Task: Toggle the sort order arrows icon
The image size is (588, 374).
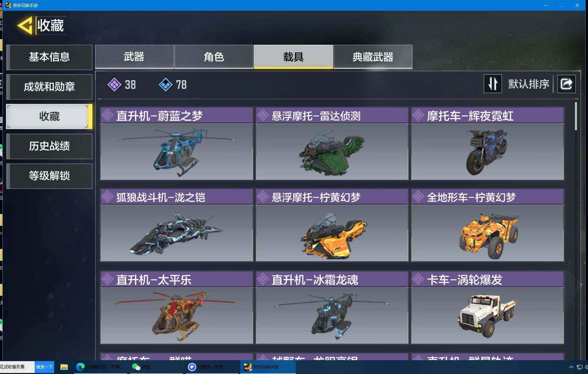Action: coord(493,84)
